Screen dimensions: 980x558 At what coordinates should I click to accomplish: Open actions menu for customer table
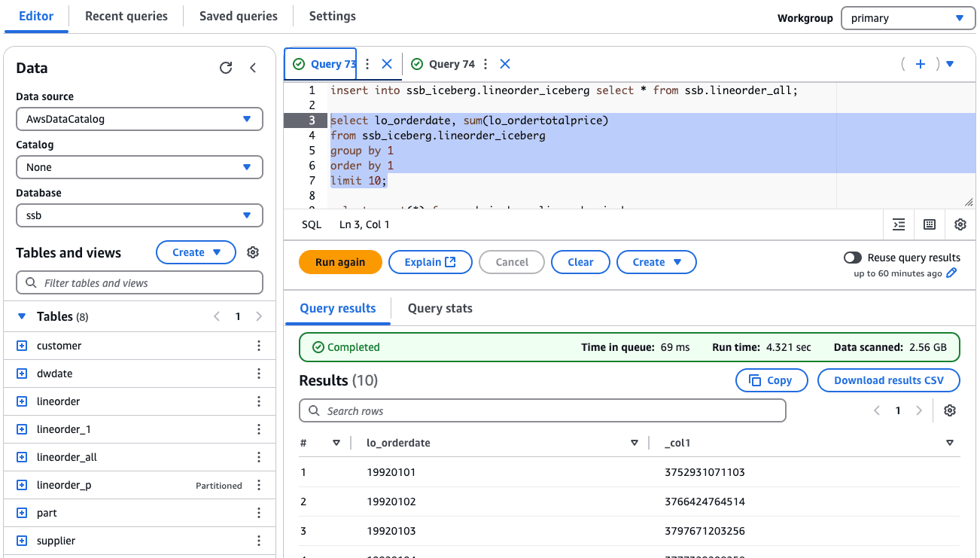coord(259,346)
